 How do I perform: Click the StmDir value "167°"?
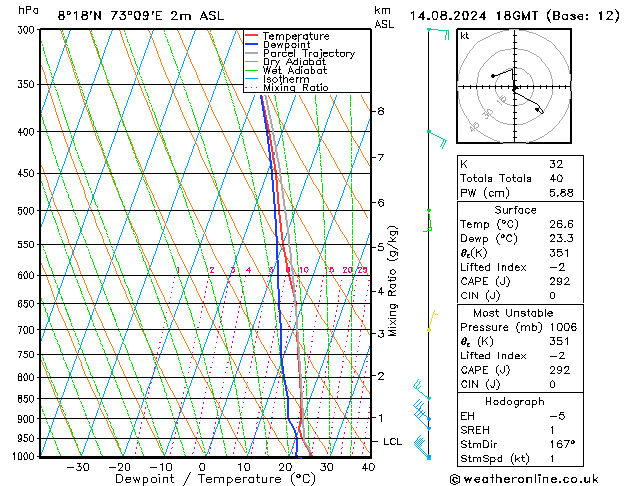click(x=562, y=444)
